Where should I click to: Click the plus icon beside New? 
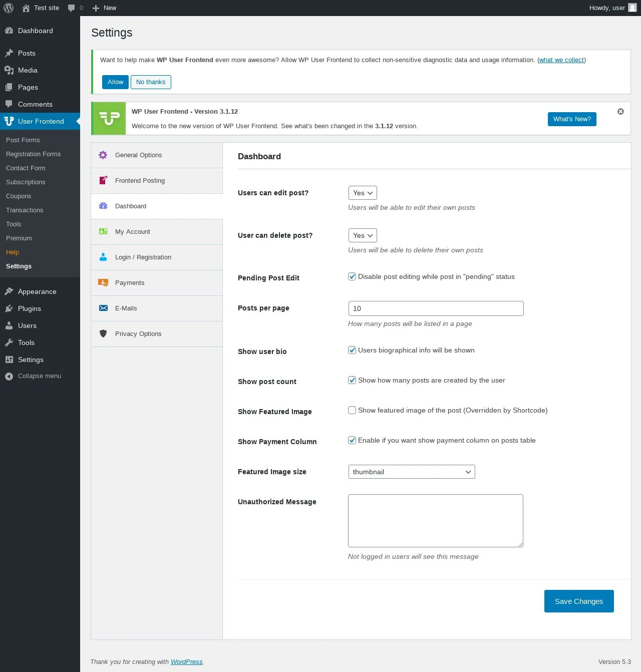[x=96, y=8]
